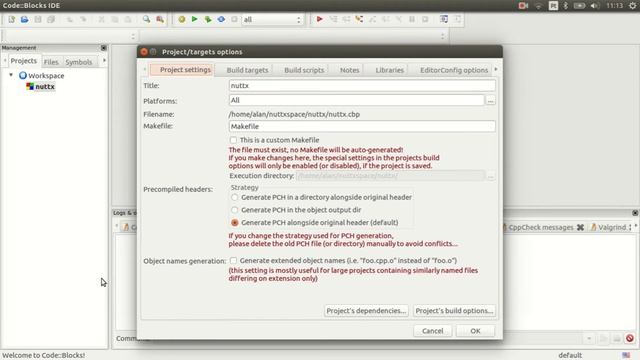Open the system settings gear menu
The width and height of the screenshot is (640, 360).
[x=633, y=5]
